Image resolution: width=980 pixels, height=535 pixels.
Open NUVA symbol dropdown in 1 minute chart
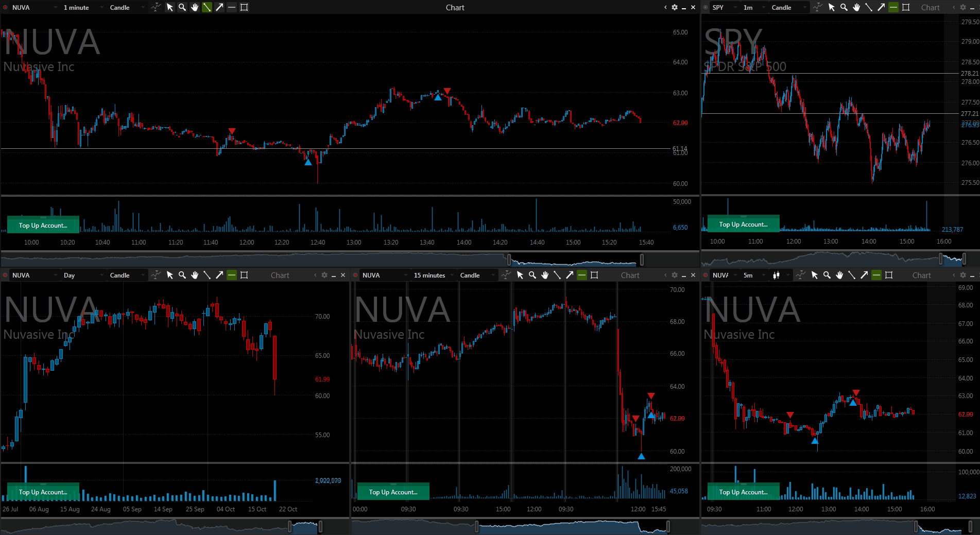tap(34, 7)
